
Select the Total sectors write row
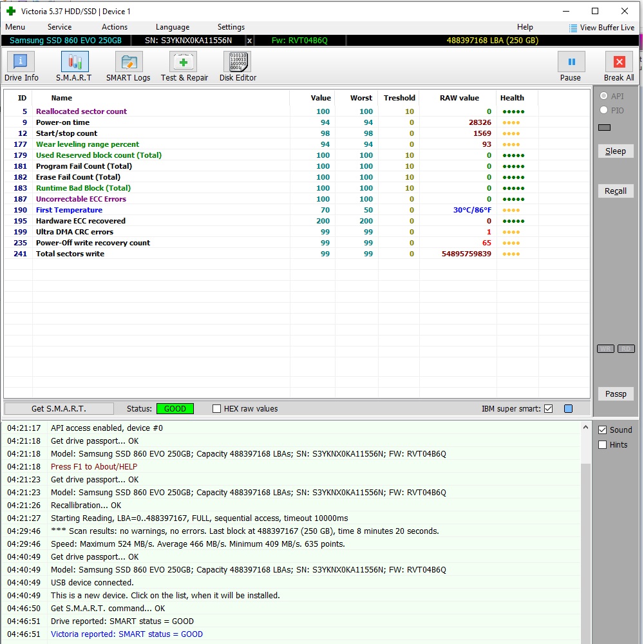point(296,254)
